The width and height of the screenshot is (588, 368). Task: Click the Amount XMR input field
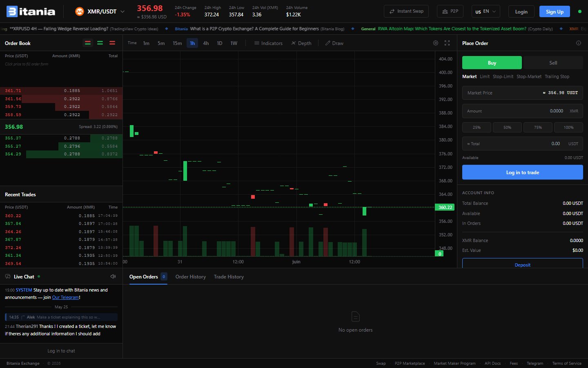tap(523, 111)
